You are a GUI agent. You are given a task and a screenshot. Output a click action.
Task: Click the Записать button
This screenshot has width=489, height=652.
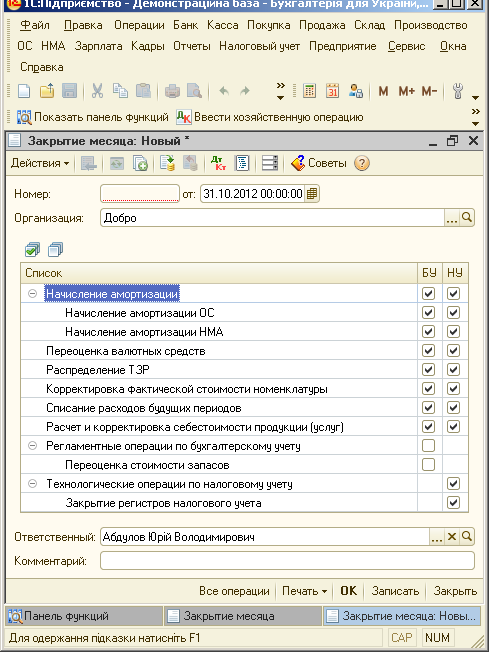pyautogui.click(x=395, y=591)
